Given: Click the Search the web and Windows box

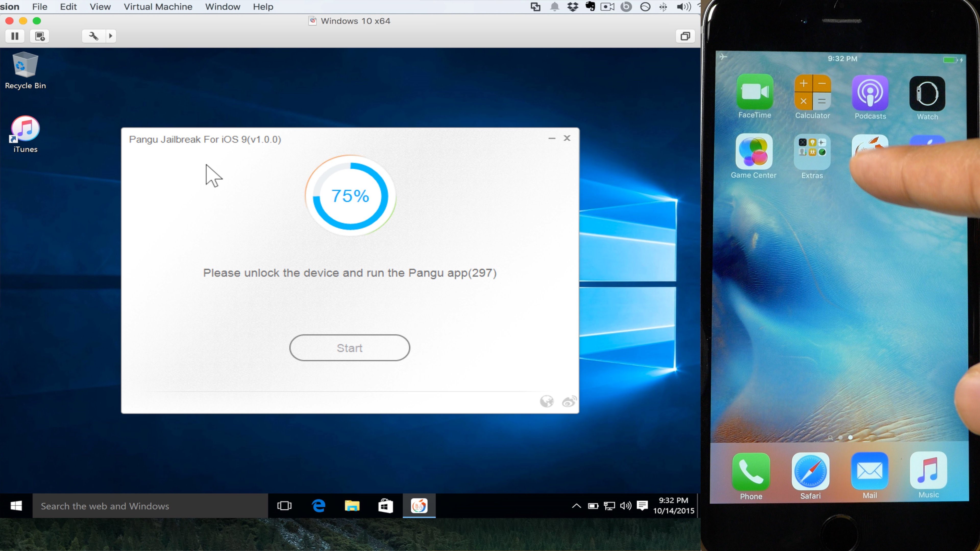Looking at the screenshot, I should click(150, 506).
